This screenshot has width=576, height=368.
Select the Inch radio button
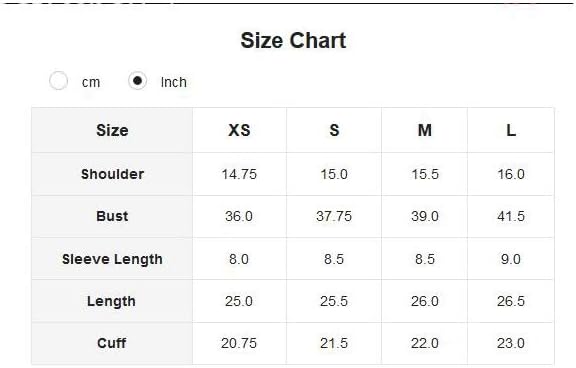(137, 80)
